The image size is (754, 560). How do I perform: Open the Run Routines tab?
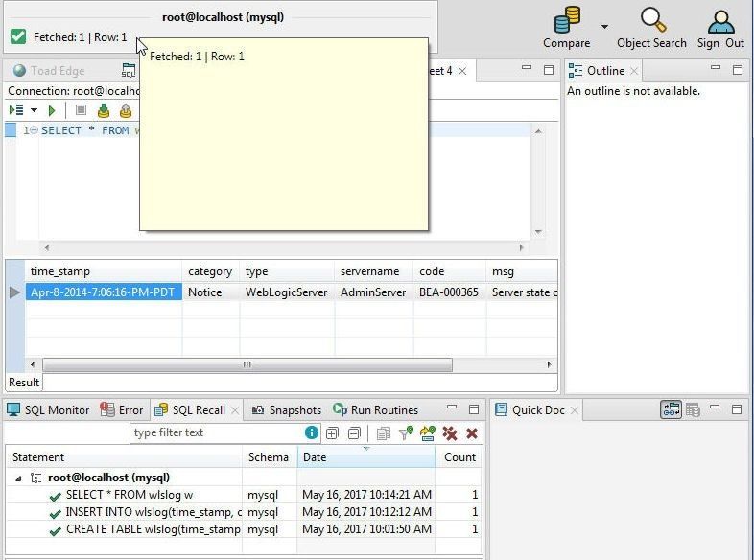[375, 410]
